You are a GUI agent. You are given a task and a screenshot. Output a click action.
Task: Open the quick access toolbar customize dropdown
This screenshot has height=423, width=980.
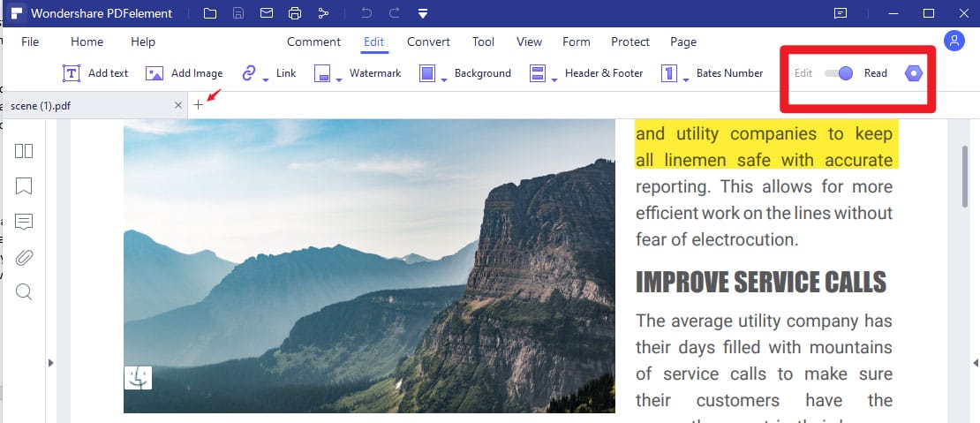423,13
